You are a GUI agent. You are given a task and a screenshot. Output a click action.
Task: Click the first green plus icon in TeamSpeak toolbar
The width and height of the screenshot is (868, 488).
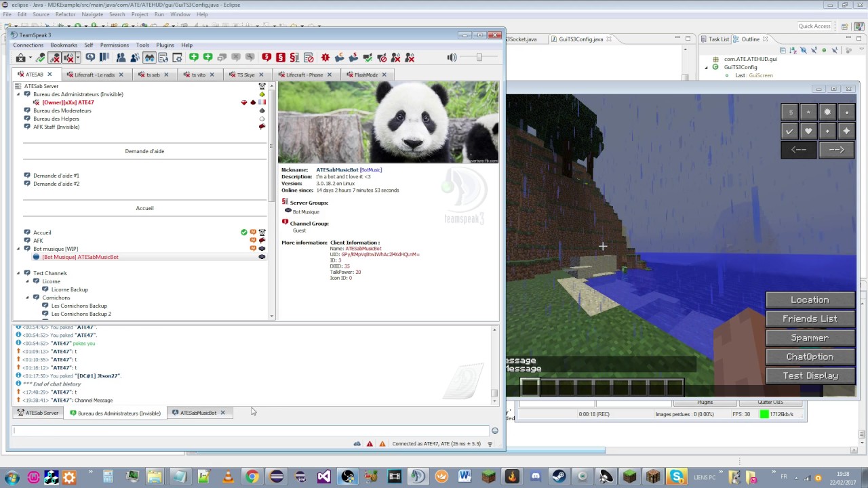pyautogui.click(x=194, y=58)
